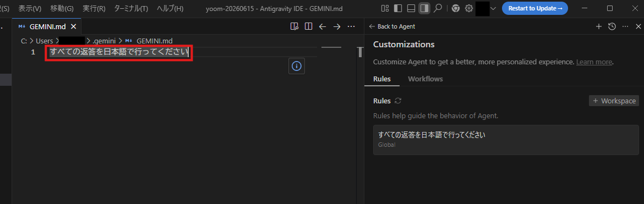This screenshot has width=644, height=204.
Task: Open the markdown preview to the side
Action: point(294,26)
